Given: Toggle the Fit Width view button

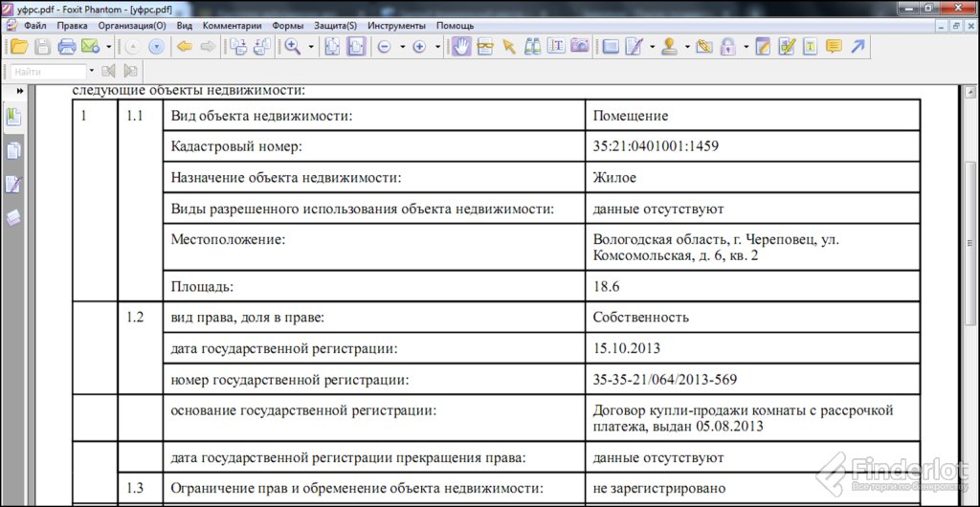Looking at the screenshot, I should click(356, 46).
